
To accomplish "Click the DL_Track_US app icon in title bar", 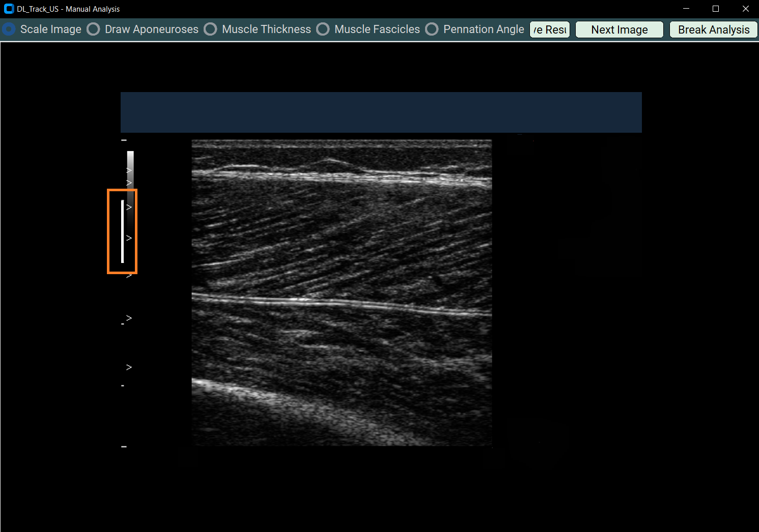I will [9, 9].
